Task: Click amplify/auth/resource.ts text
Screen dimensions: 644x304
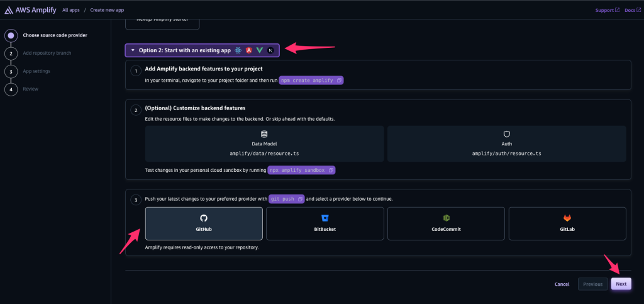Action: coord(506,153)
